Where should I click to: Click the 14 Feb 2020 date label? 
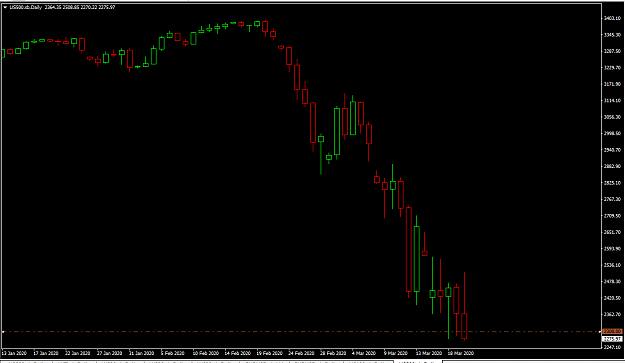pos(238,353)
